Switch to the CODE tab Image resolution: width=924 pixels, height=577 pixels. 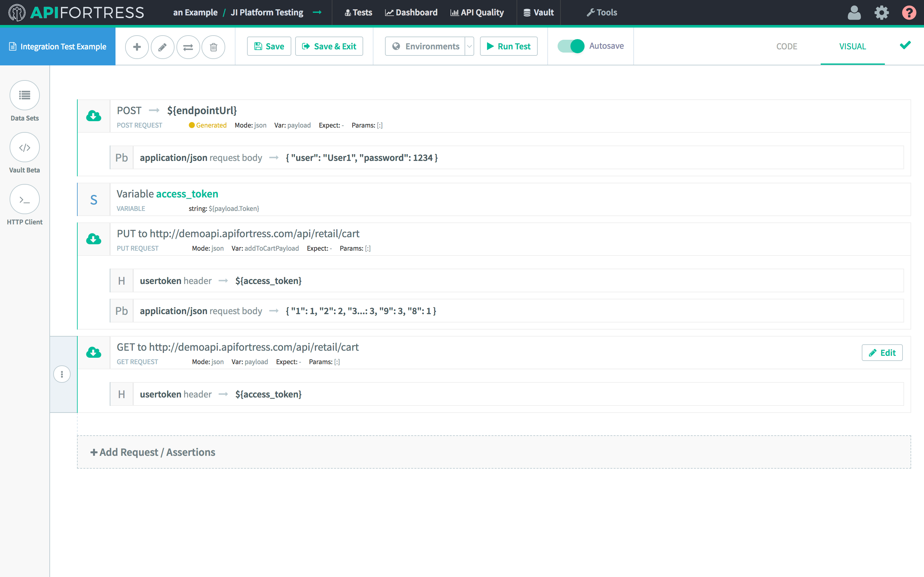click(787, 46)
